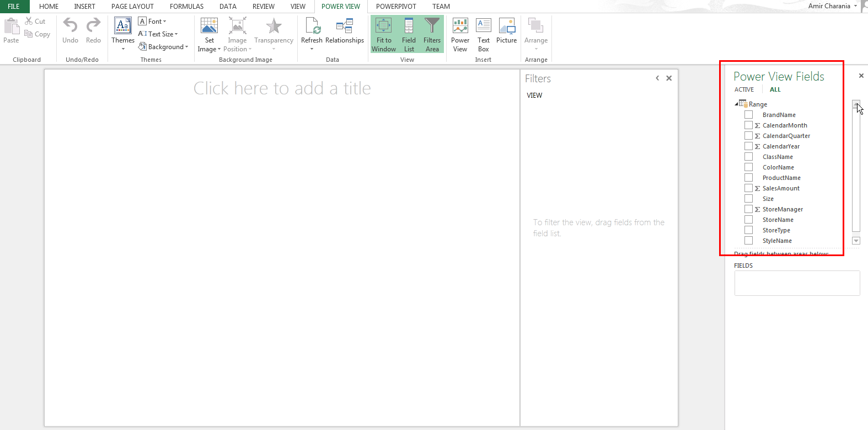
Task: Click the Image Position button
Action: [x=237, y=35]
